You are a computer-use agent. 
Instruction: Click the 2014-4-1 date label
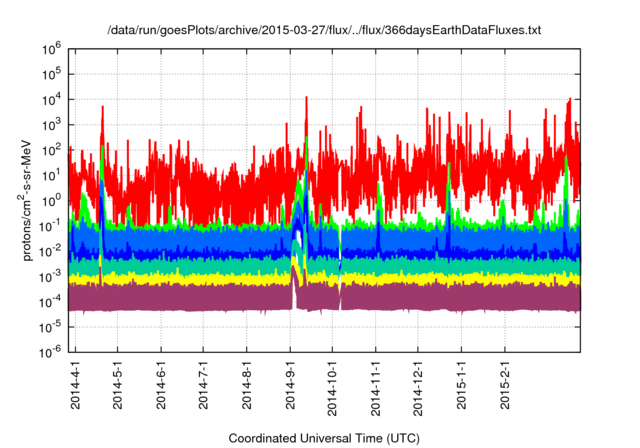tap(76, 384)
